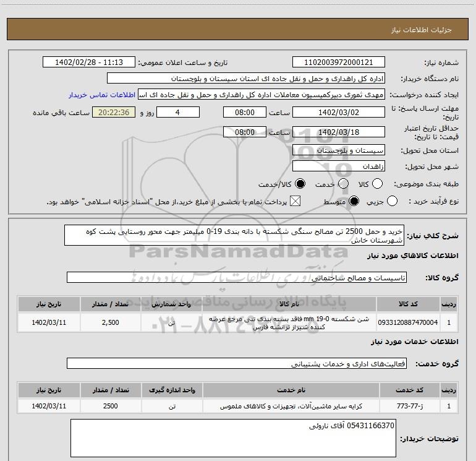Click the quantity 2500 cell in services table
This screenshot has height=461, width=476.
pos(111,406)
